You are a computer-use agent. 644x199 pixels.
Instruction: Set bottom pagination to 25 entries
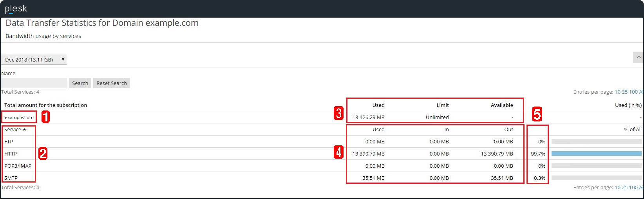(624, 188)
